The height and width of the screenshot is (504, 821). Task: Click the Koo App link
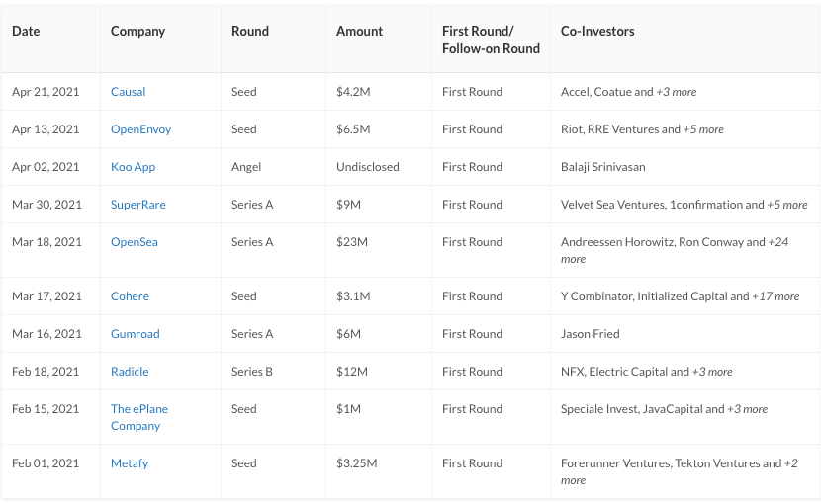coord(133,167)
